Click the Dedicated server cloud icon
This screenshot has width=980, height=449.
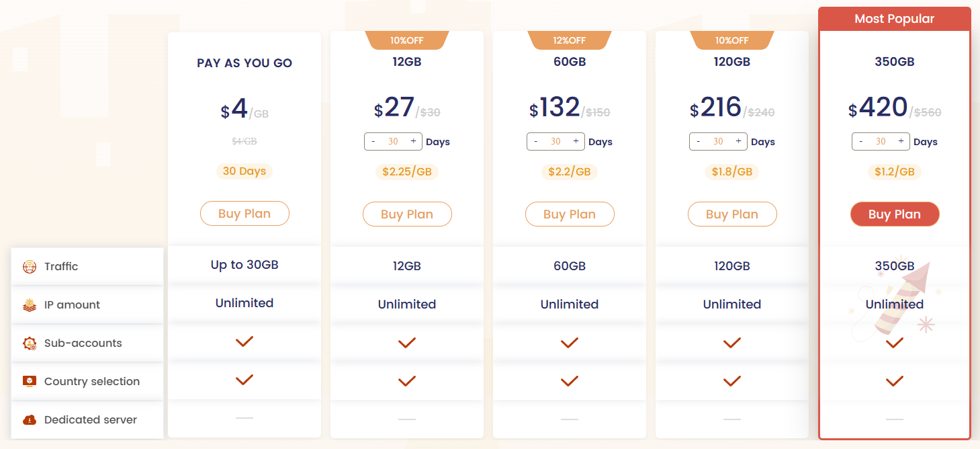point(30,420)
